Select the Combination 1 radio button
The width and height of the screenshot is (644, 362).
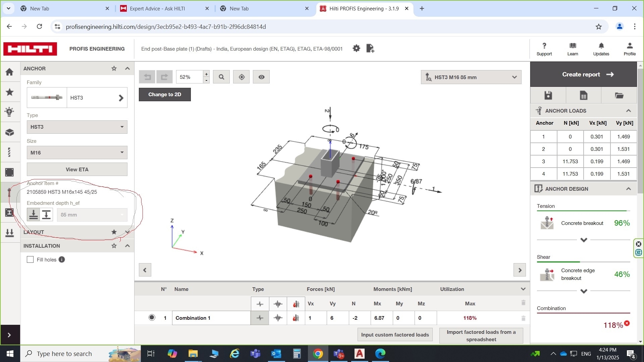tap(152, 318)
